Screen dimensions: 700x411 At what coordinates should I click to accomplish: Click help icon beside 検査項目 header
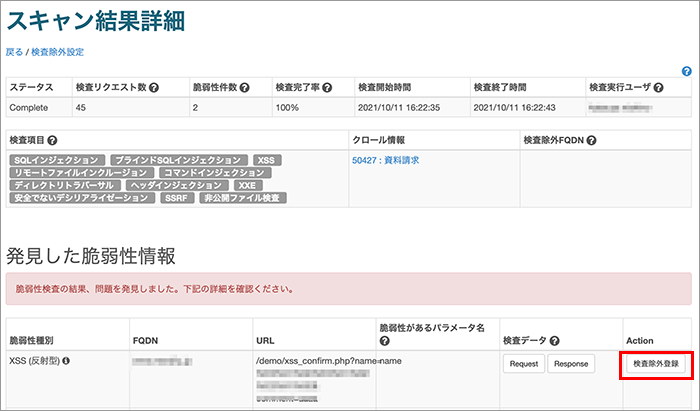pyautogui.click(x=52, y=141)
